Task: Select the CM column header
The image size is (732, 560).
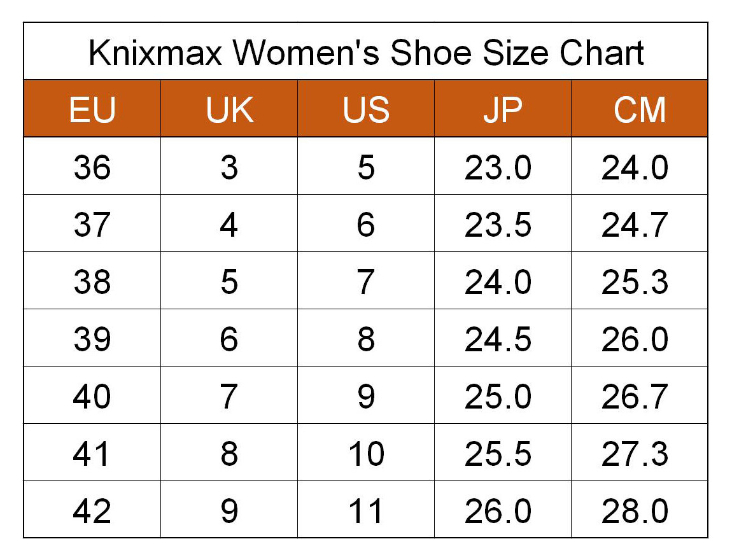Action: tap(640, 108)
